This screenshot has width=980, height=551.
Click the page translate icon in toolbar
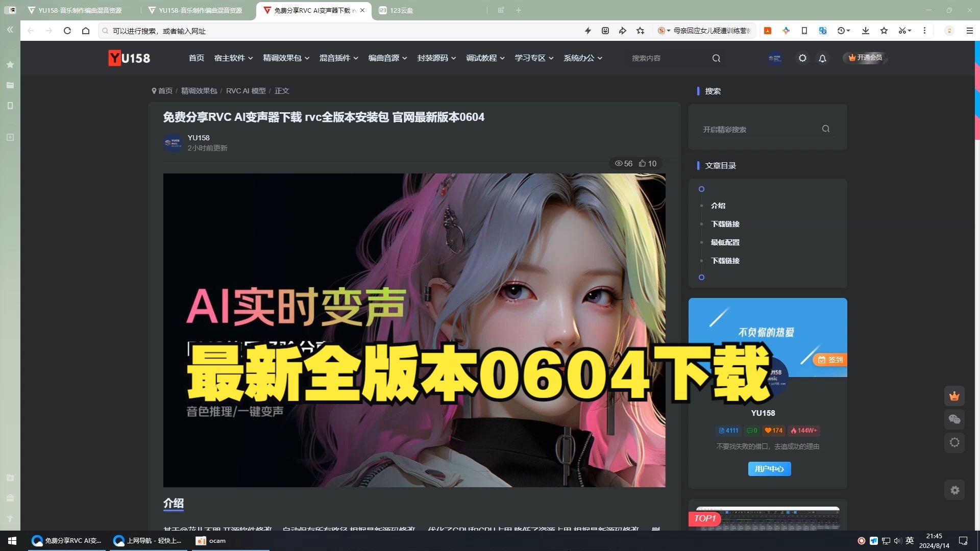(x=822, y=31)
